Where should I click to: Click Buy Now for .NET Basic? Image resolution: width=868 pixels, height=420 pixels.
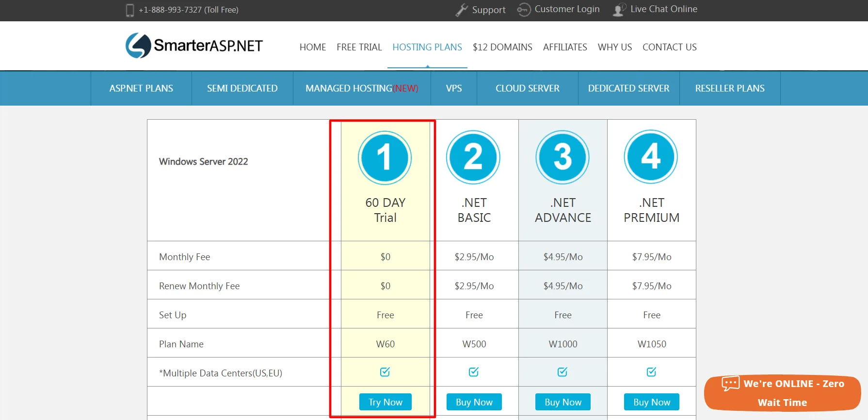(x=474, y=402)
